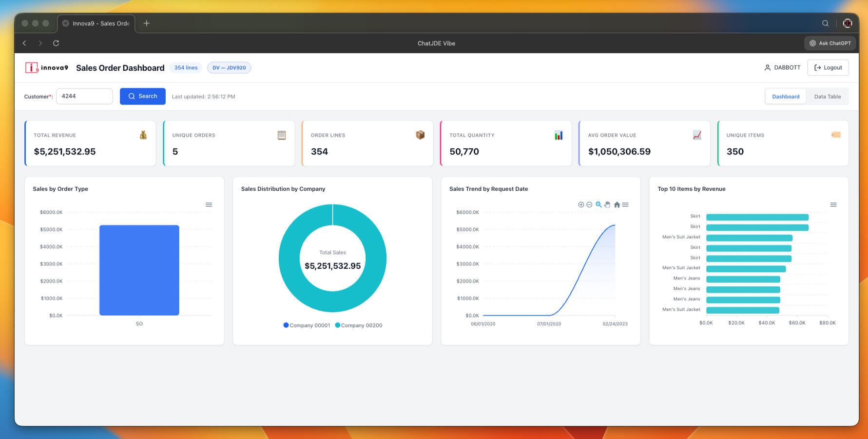Reload the page using the refresh icon
Screen dimensions: 868x439
56,43
